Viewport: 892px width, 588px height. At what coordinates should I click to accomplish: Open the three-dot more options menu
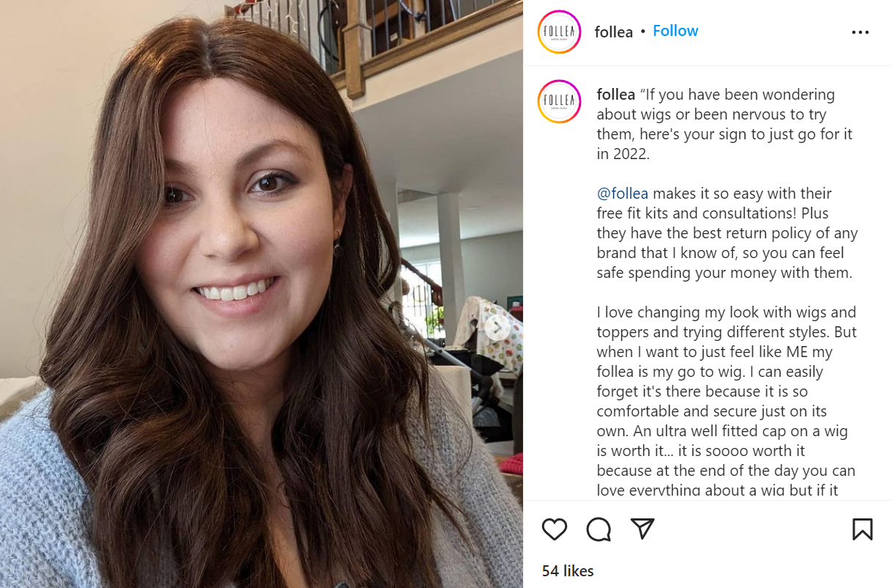pyautogui.click(x=860, y=32)
